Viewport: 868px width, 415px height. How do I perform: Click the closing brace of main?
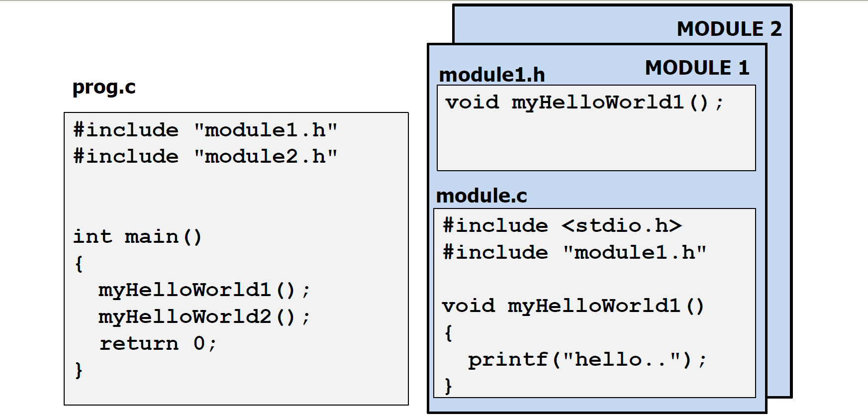(x=79, y=370)
